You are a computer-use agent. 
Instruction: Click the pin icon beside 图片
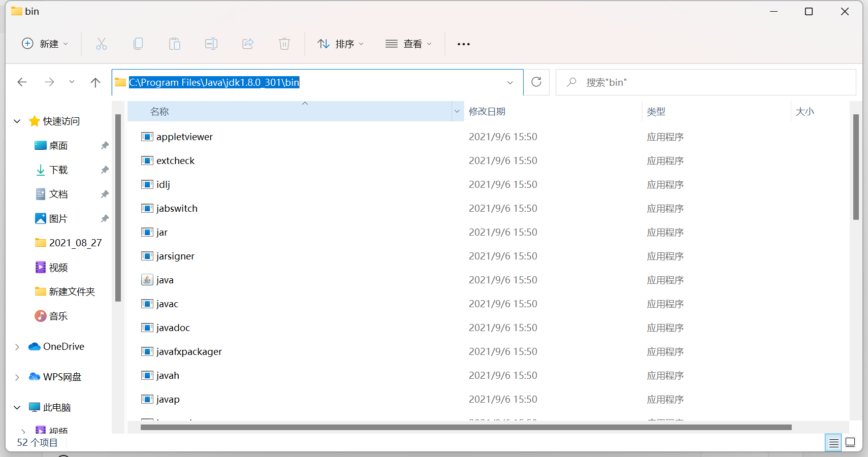point(105,219)
